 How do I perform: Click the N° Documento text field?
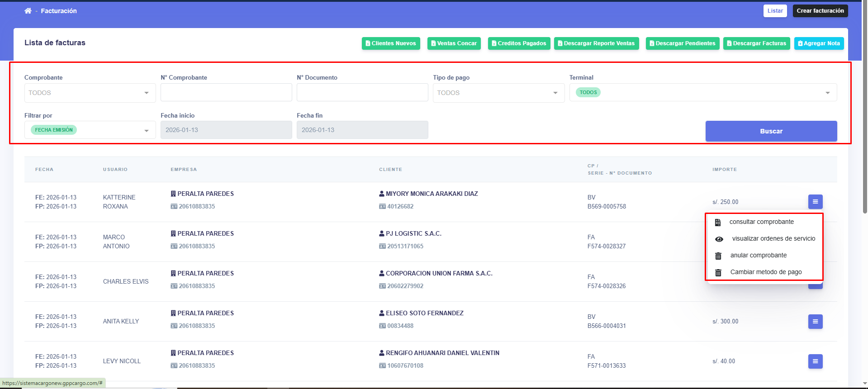[x=362, y=93]
